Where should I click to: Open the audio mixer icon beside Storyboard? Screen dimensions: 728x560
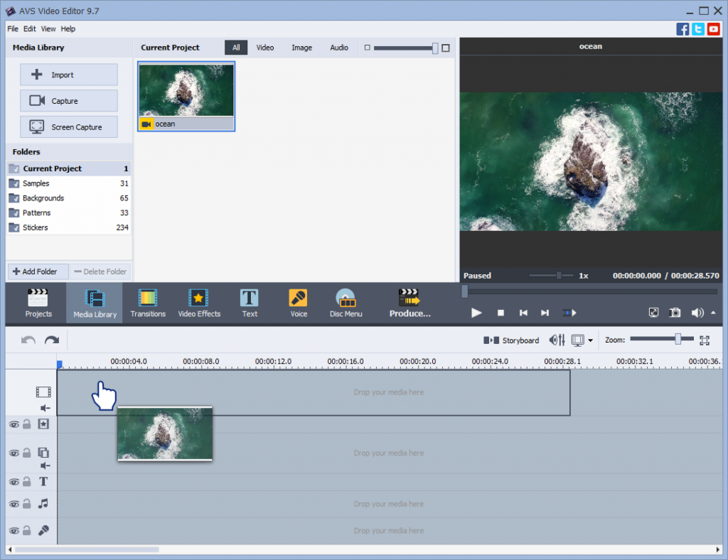click(x=557, y=340)
